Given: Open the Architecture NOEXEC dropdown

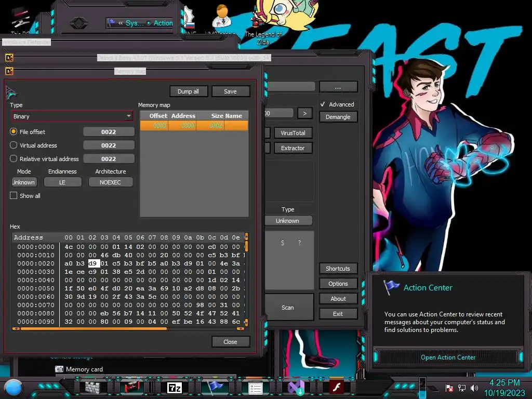Looking at the screenshot, I should pos(110,182).
